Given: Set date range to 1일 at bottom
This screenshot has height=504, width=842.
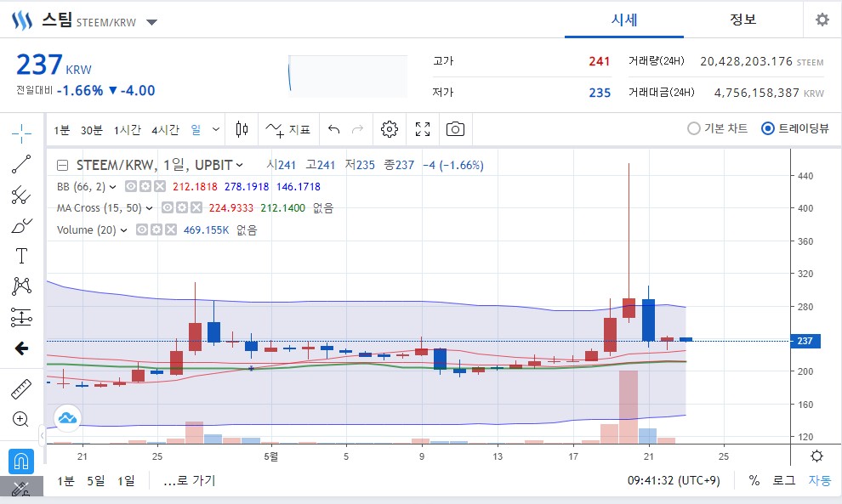Looking at the screenshot, I should click(126, 480).
